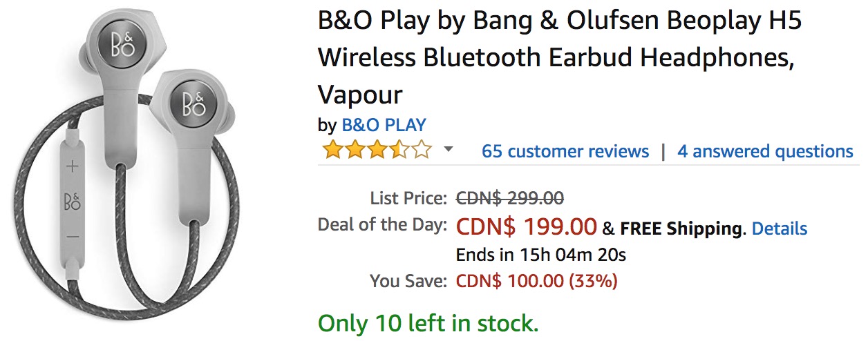Open the 65 customer reviews link
This screenshot has height=341, width=868.
pyautogui.click(x=565, y=151)
